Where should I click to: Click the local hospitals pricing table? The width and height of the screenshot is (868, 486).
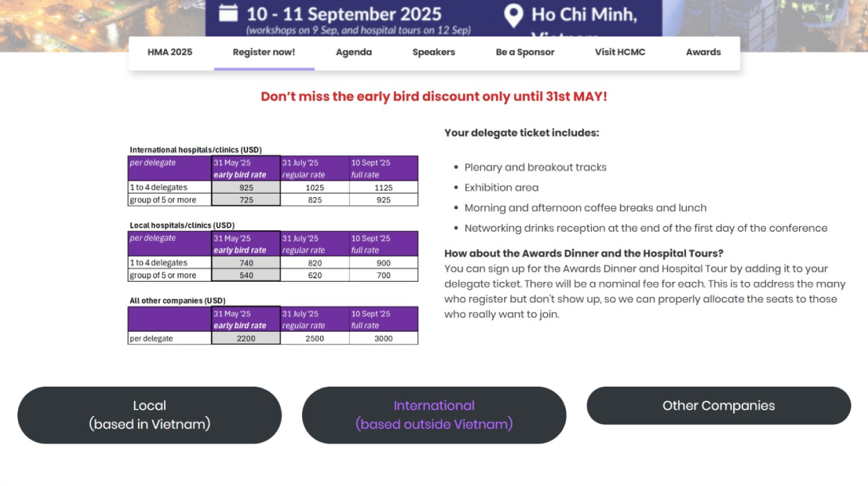(x=274, y=251)
